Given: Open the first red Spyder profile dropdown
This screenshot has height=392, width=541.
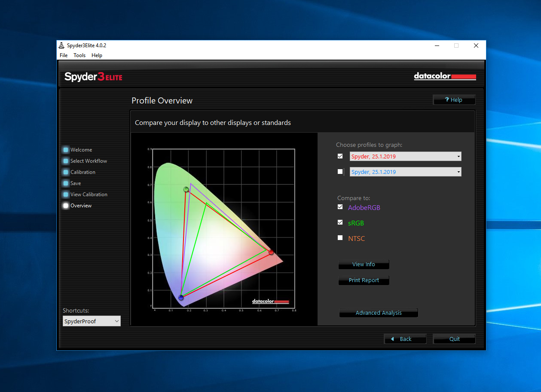Looking at the screenshot, I should [405, 157].
